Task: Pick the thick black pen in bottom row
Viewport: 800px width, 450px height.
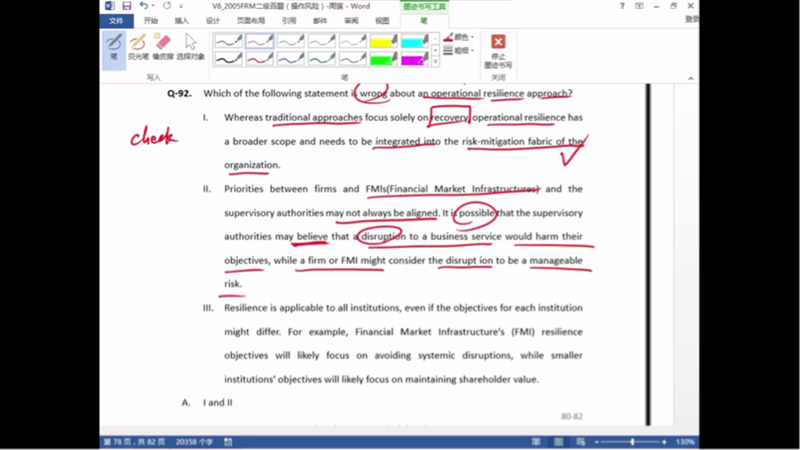Action: [x=228, y=59]
